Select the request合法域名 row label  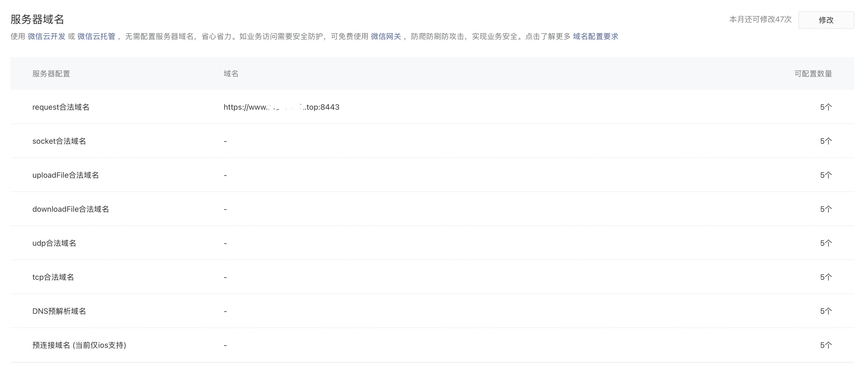point(61,107)
